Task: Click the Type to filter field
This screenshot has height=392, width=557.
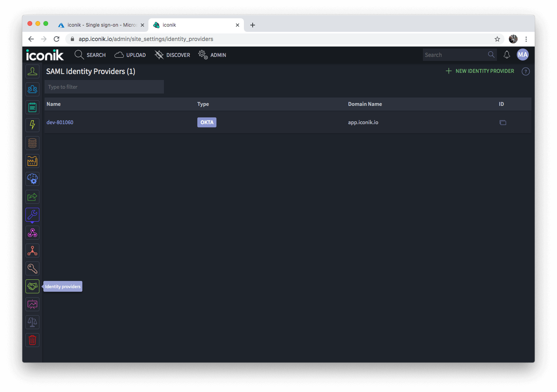Action: click(x=104, y=87)
